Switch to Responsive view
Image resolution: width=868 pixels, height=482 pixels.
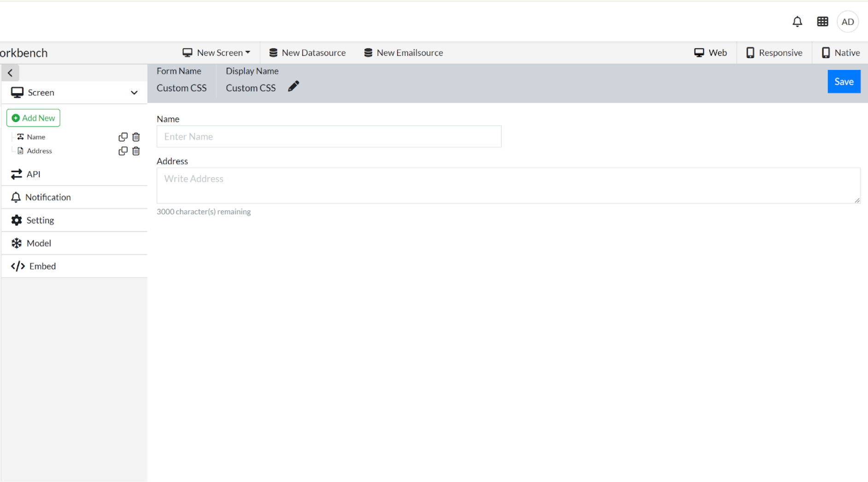[x=774, y=53]
